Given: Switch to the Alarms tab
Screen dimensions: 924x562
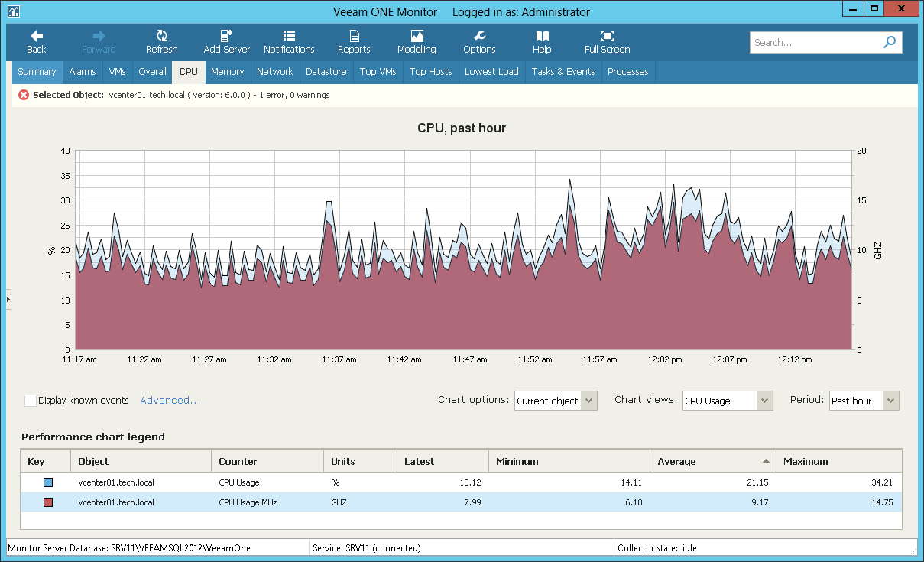Looking at the screenshot, I should coord(83,72).
